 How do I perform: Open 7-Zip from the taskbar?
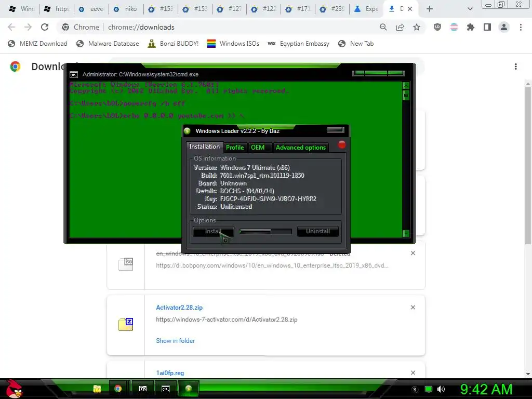pos(143,389)
